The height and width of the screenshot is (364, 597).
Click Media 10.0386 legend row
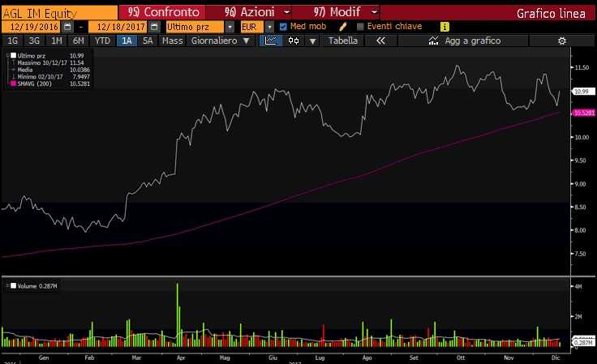(x=50, y=70)
